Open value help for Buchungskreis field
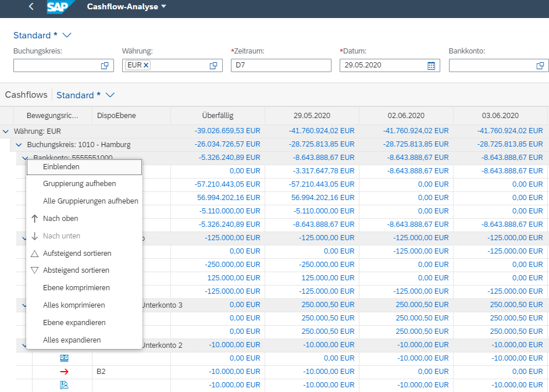Image resolution: width=549 pixels, height=392 pixels. (105, 66)
